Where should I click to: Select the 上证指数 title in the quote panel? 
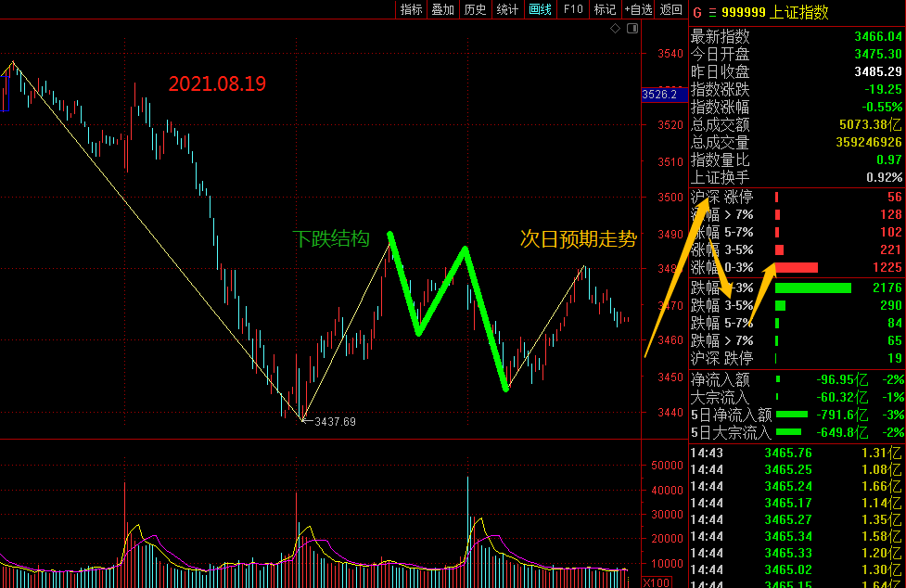tap(799, 12)
